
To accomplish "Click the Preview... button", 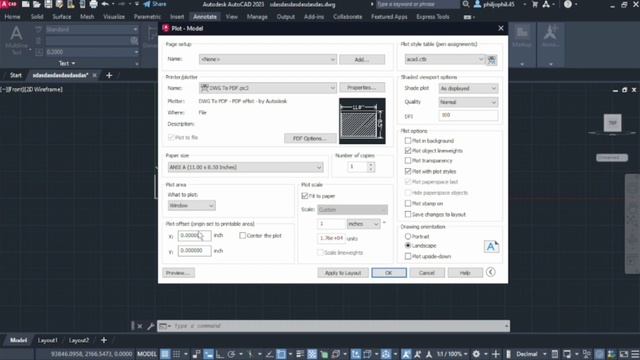I will 178,273.
